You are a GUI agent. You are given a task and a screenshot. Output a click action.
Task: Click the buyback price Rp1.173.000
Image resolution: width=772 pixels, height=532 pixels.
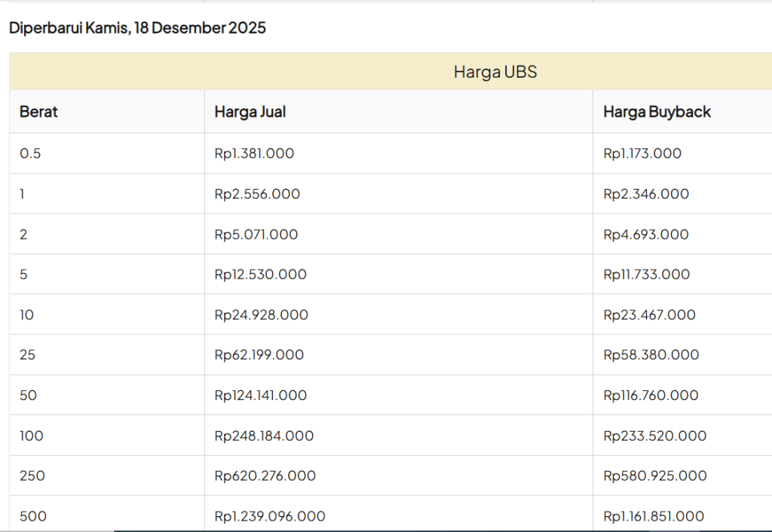(x=642, y=154)
